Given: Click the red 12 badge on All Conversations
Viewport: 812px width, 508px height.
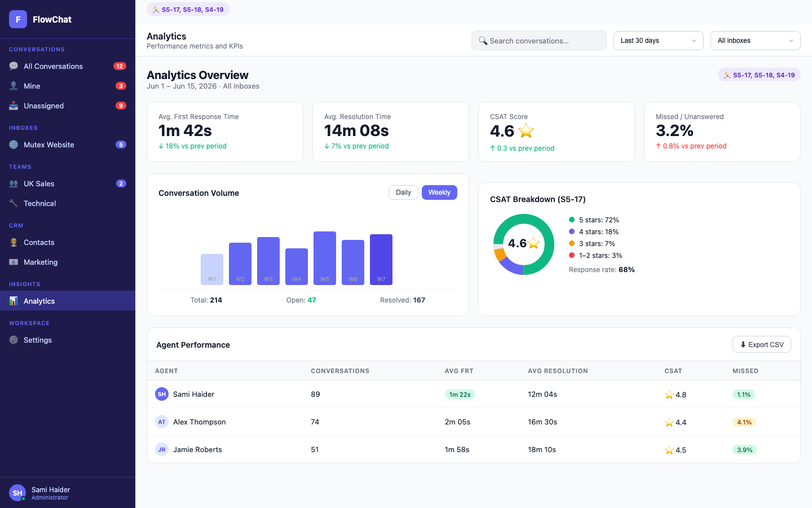Looking at the screenshot, I should click(x=120, y=66).
